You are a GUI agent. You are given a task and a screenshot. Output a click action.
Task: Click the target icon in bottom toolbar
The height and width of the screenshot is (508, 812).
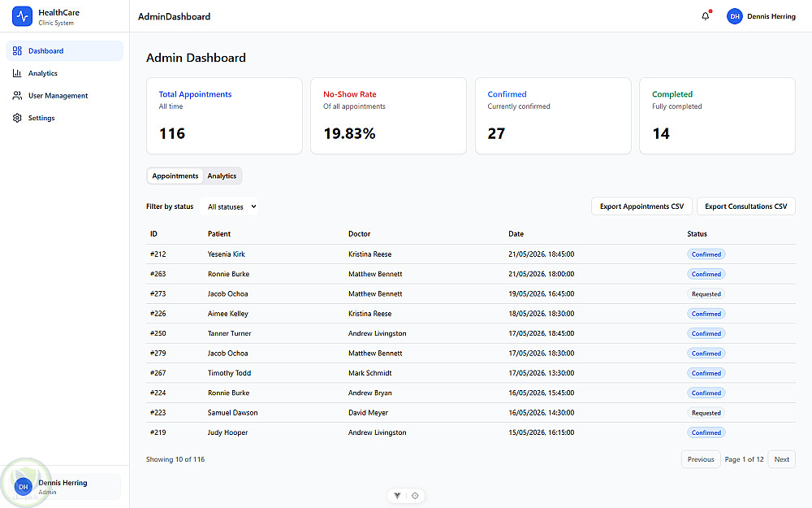(415, 496)
